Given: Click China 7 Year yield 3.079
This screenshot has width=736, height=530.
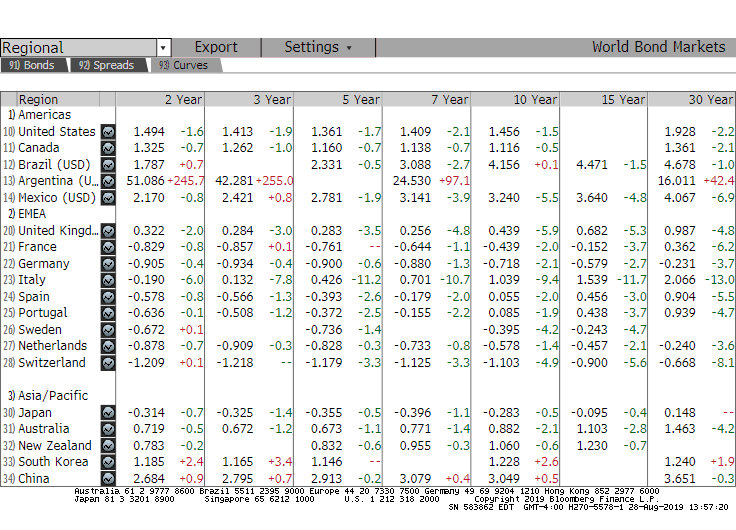Looking at the screenshot, I should (x=415, y=478).
